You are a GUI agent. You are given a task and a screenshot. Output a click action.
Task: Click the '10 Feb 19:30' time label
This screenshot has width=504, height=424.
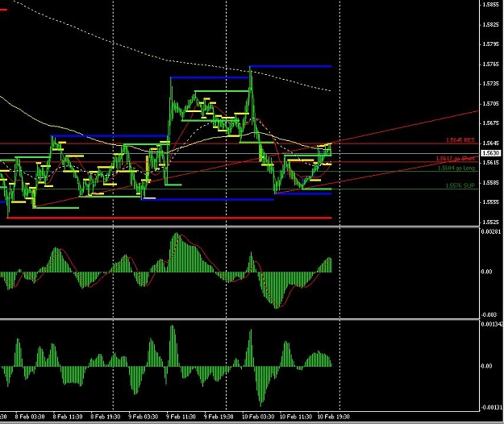333,417
